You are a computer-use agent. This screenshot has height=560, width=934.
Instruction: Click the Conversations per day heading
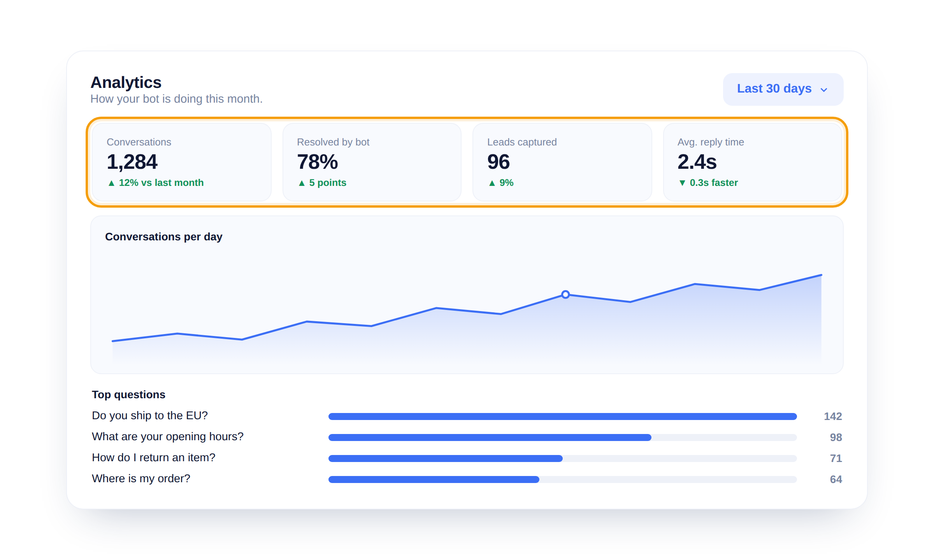pos(163,236)
